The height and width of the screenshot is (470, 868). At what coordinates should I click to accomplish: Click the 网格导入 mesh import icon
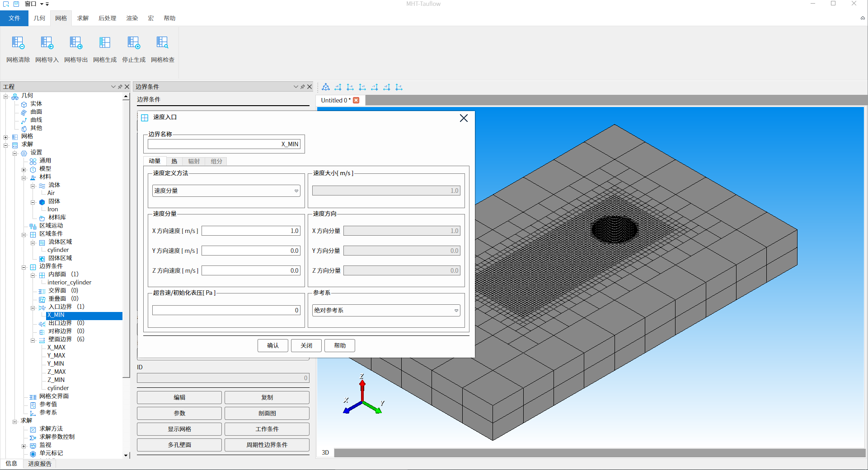click(47, 43)
